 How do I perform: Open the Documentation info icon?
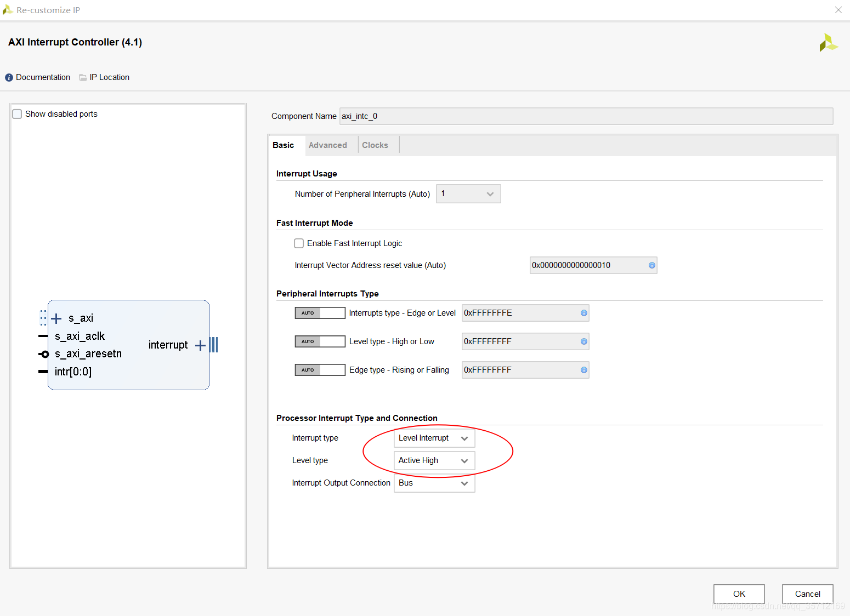(x=9, y=78)
